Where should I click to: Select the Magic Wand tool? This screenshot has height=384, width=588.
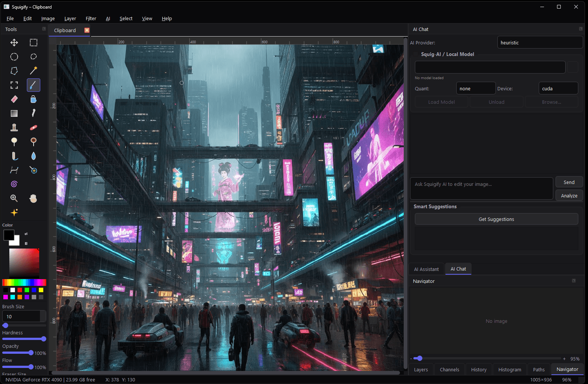pos(34,71)
